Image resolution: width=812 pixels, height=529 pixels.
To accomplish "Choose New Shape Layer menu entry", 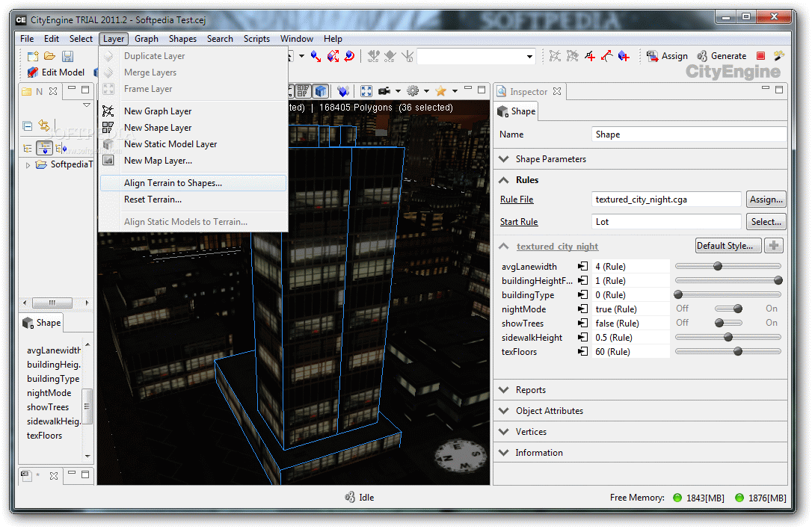I will pos(193,128).
